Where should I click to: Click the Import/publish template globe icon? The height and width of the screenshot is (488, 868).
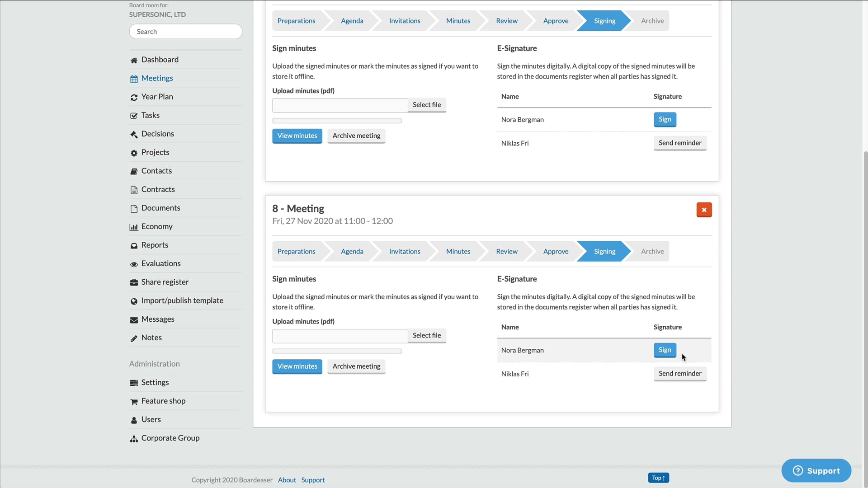click(x=134, y=301)
